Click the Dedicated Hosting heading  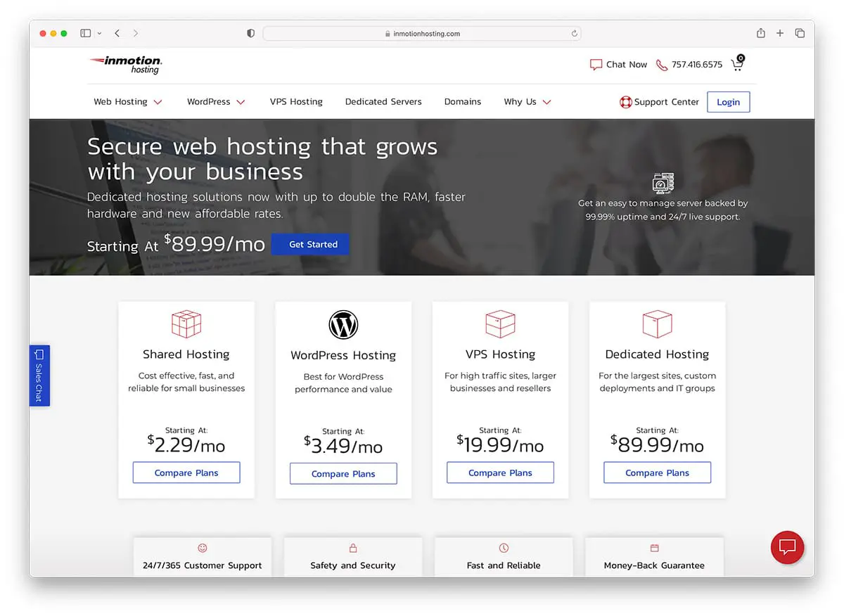pyautogui.click(x=657, y=354)
